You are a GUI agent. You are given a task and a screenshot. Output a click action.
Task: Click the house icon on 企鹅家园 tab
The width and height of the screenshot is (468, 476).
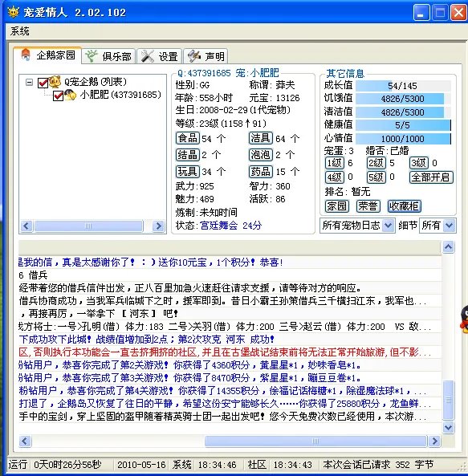[26, 55]
